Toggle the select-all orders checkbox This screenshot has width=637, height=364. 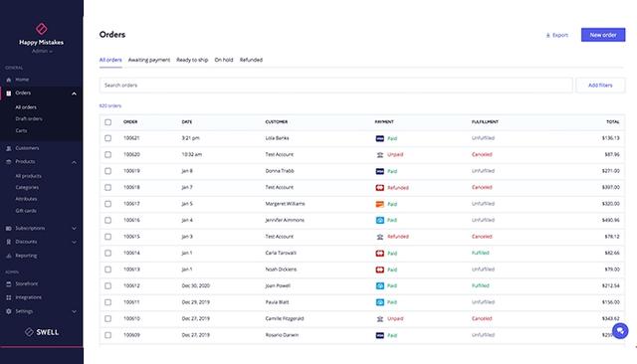point(107,122)
